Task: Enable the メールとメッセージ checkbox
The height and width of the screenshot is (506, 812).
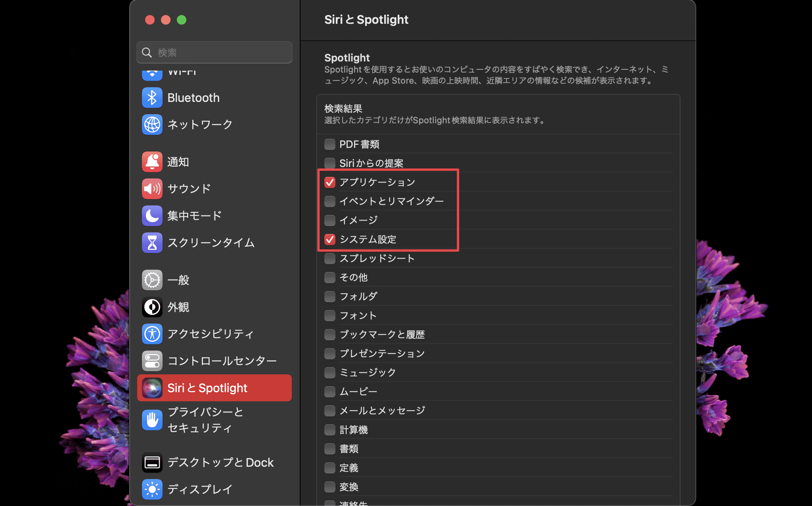Action: pos(330,411)
